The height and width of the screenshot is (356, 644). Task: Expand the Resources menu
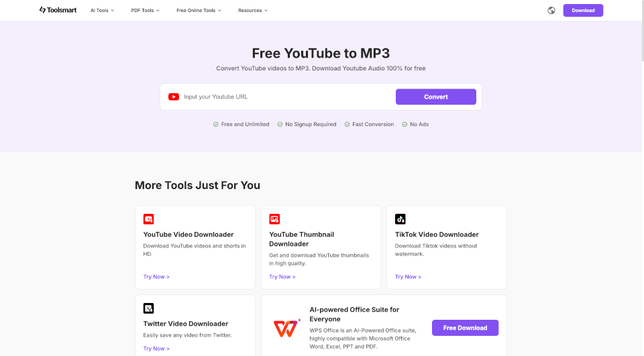253,10
